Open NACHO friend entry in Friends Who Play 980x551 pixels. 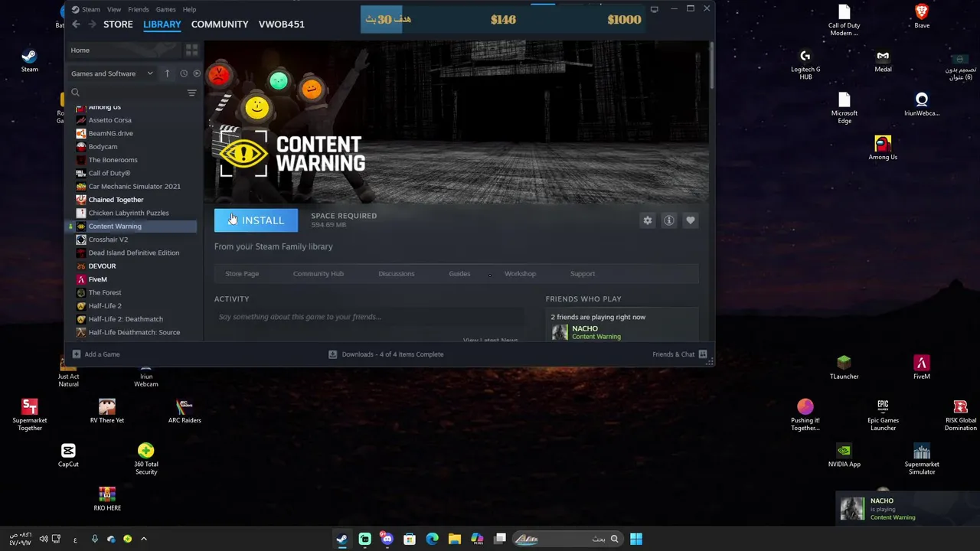tap(622, 332)
